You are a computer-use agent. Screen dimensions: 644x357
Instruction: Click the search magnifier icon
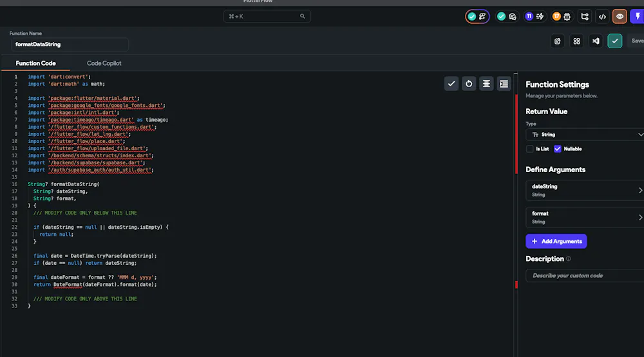303,17
